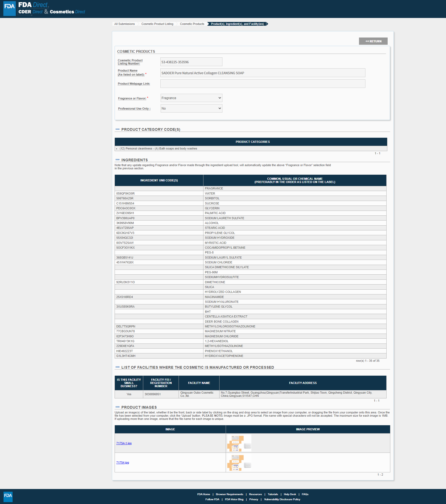Go to Cosmetic Product Listing breadcrumb
Screen dimensions: 446x504
click(157, 24)
